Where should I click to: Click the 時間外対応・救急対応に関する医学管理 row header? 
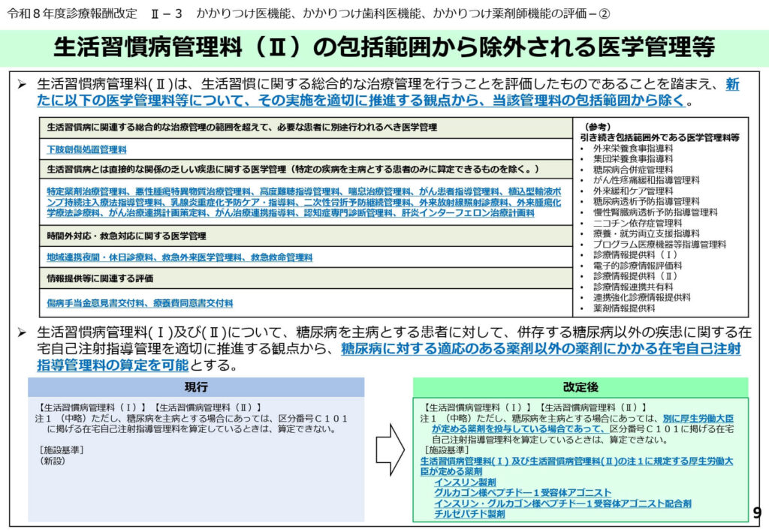(x=126, y=236)
